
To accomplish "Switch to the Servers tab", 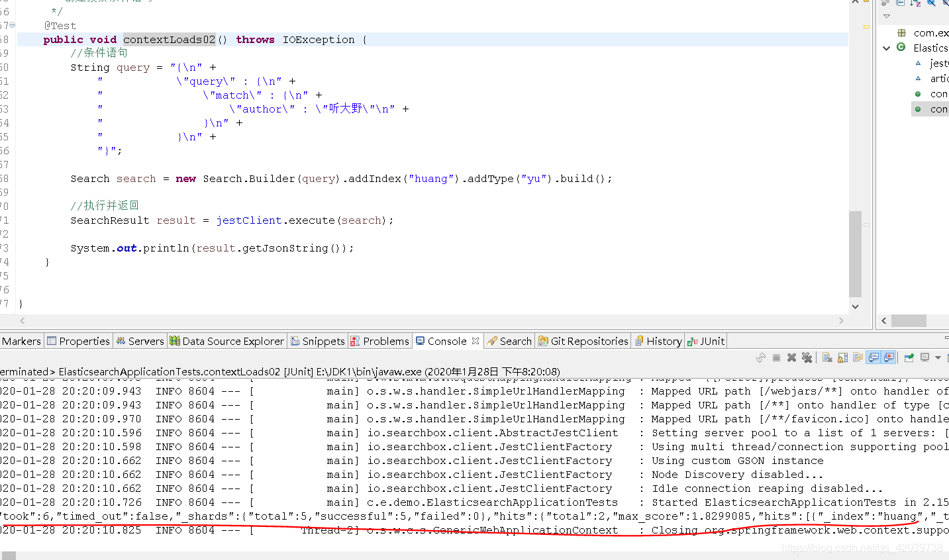I will point(140,341).
